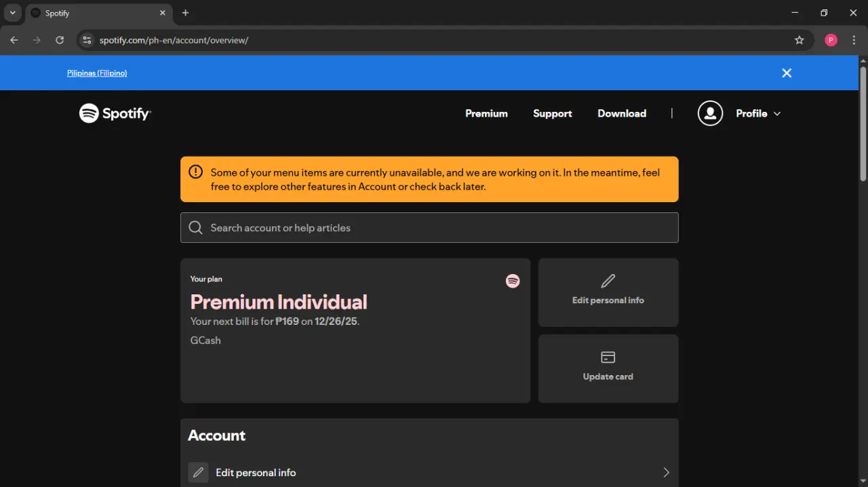
Task: Open the Update card tile
Action: coord(608,368)
